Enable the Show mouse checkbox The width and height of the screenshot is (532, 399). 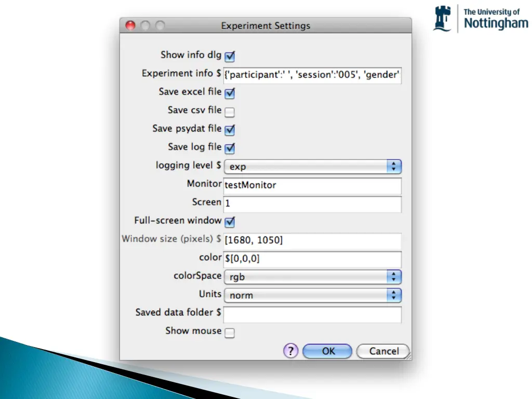(230, 332)
